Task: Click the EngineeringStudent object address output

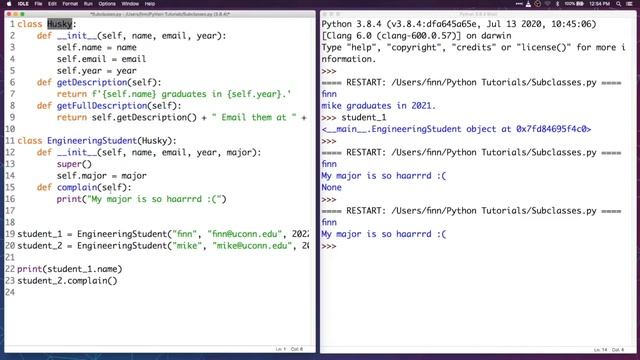Action: [456, 129]
